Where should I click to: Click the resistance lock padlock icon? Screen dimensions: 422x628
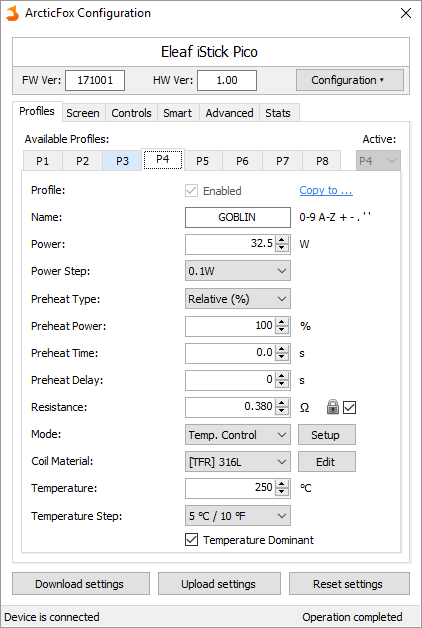pos(333,407)
